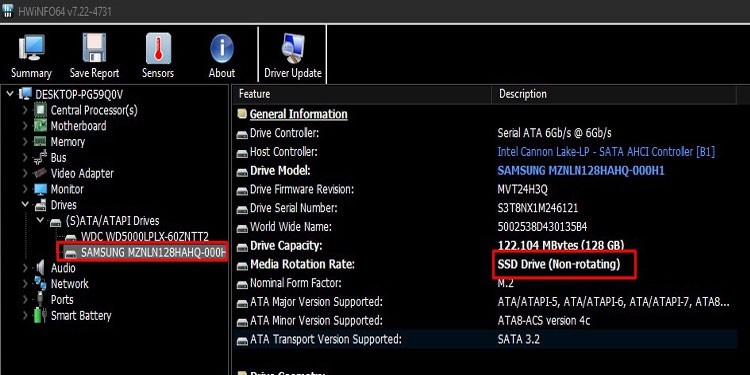Click the drive icon beside Drive Model
This screenshot has width=750, height=375.
pyautogui.click(x=242, y=171)
